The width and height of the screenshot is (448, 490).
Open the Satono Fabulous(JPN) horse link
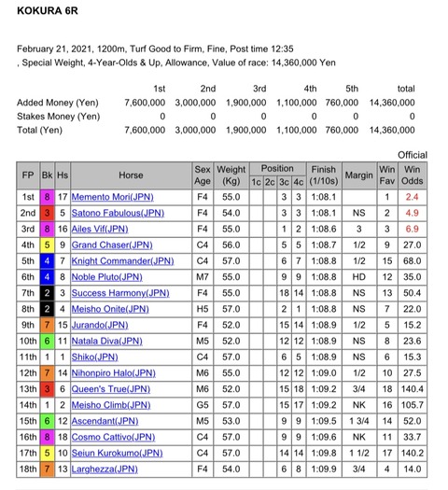[x=118, y=213]
